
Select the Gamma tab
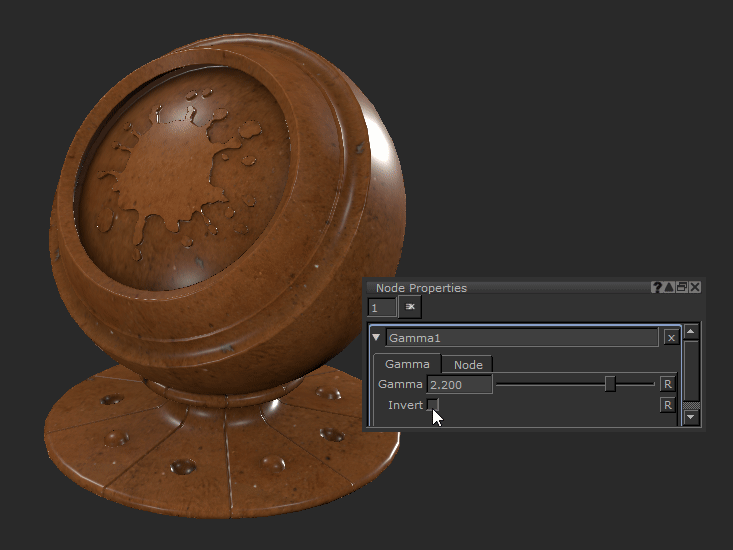point(407,365)
